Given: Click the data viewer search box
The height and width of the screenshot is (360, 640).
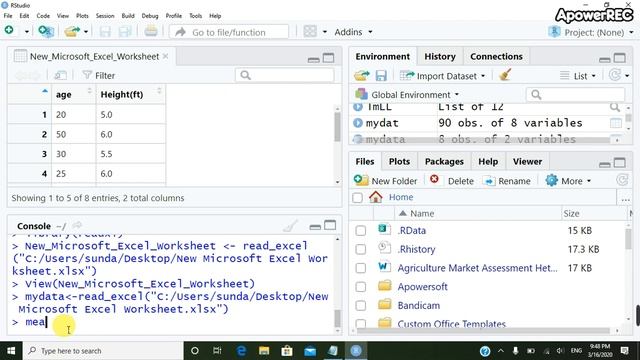Looking at the screenshot, I should click(285, 75).
